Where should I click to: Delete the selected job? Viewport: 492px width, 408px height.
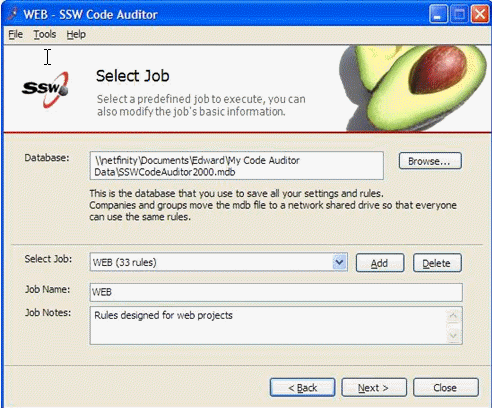coord(437,263)
